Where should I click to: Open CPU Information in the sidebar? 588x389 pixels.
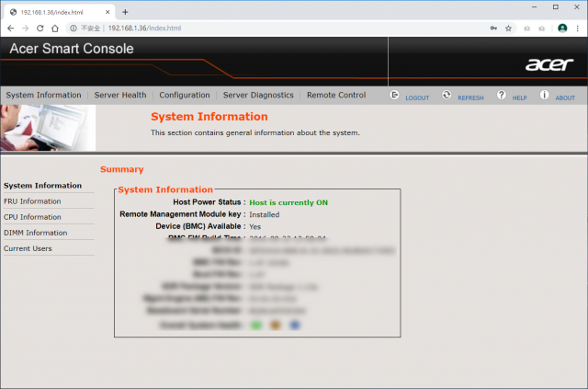click(32, 217)
